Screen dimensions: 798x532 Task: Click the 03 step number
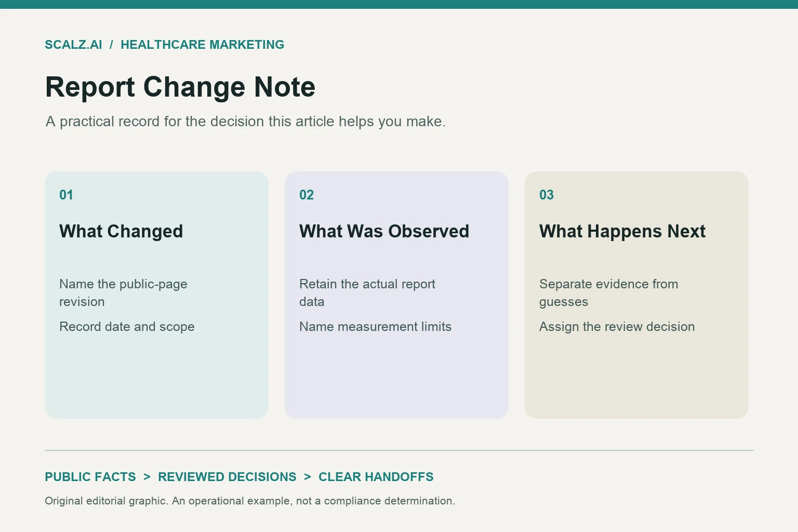[x=547, y=195]
